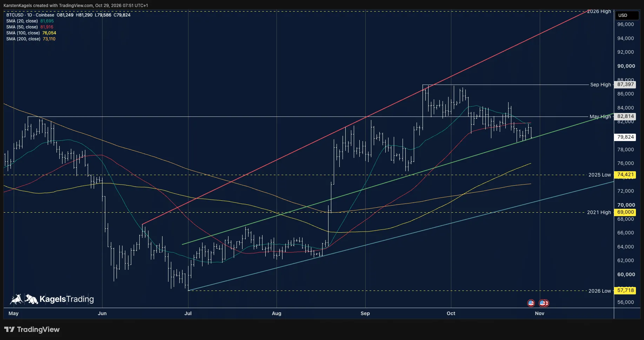Viewport: 644px width, 340px height.
Task: Click the Sep label on time axis
Action: [365, 313]
